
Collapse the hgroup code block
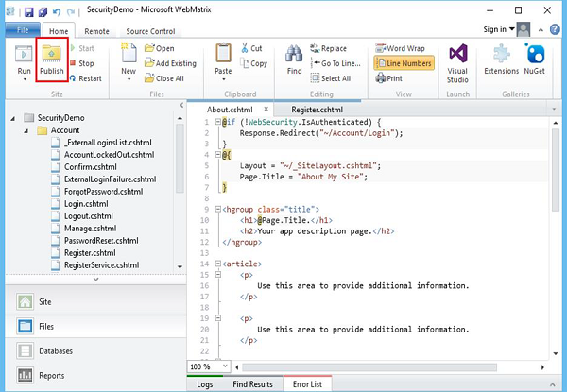216,208
